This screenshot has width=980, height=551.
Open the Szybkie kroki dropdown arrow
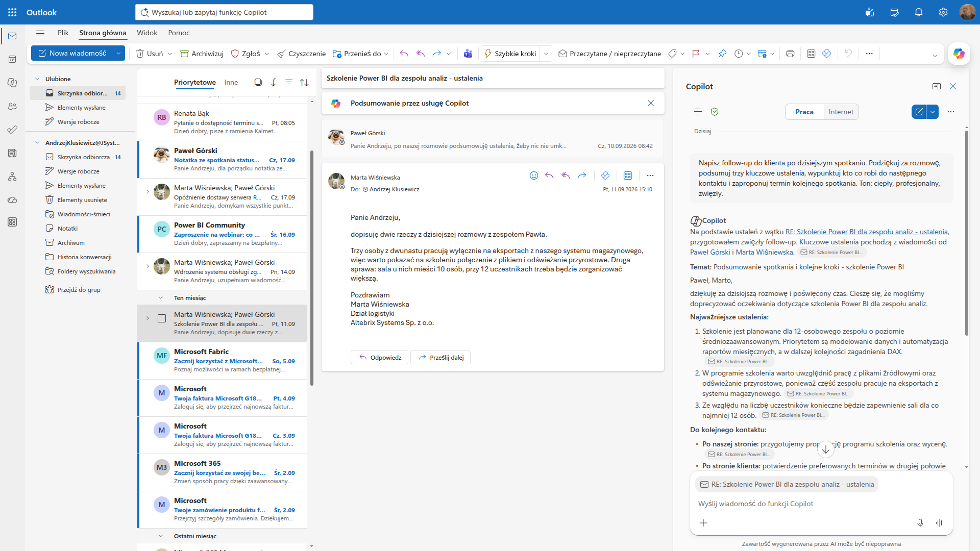[x=546, y=54]
